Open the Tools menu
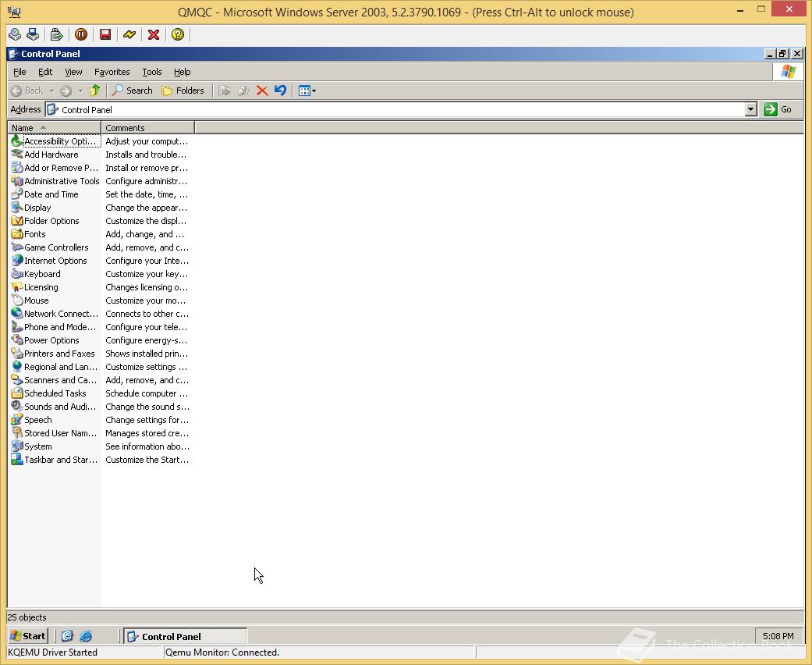The image size is (812, 665). coord(152,72)
